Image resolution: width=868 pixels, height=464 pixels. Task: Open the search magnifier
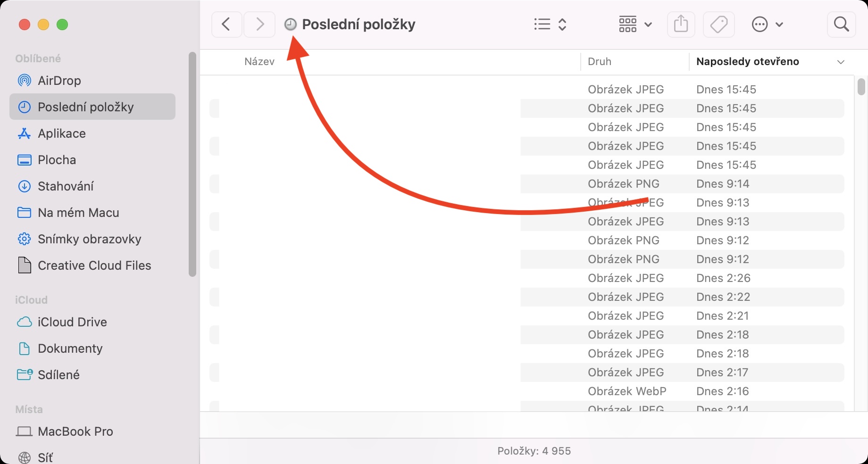[841, 25]
